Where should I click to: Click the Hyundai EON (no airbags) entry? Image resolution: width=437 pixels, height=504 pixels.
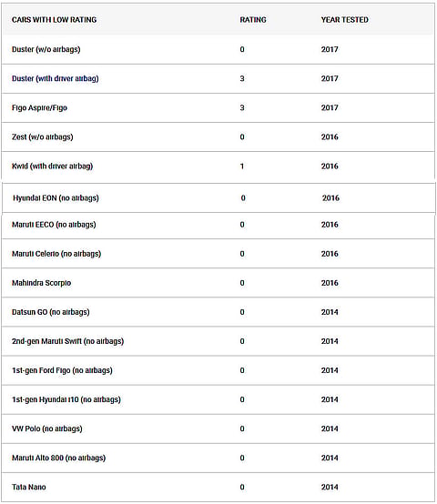[x=56, y=198]
